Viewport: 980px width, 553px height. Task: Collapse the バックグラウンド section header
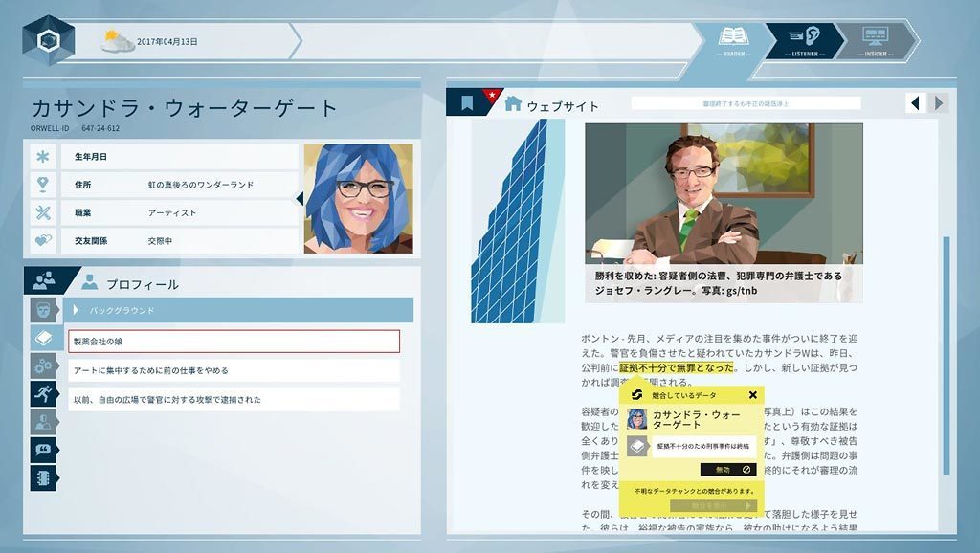(x=238, y=310)
